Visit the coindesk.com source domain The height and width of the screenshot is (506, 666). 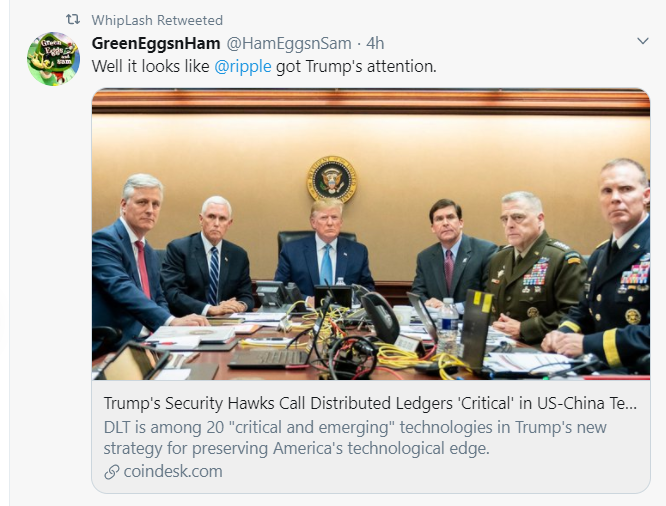(172, 471)
